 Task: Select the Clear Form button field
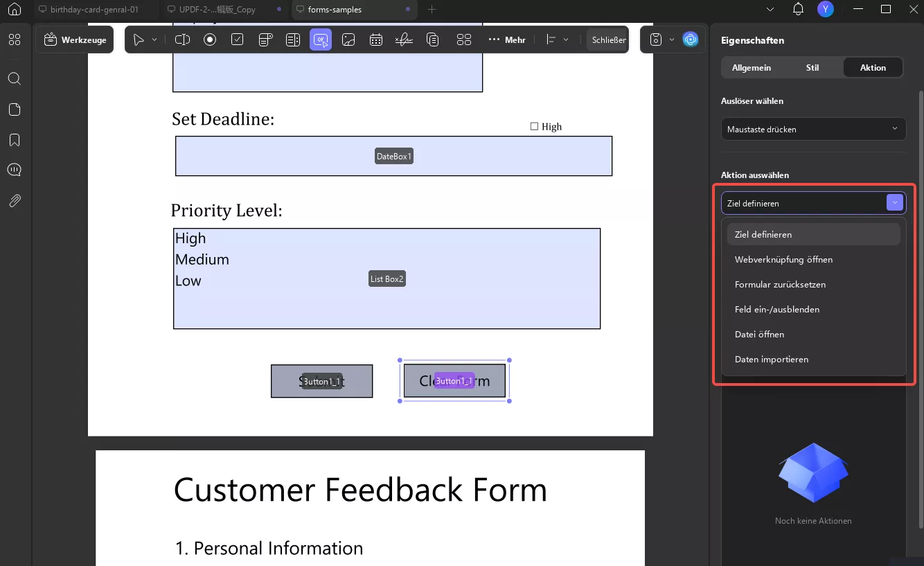pyautogui.click(x=454, y=381)
